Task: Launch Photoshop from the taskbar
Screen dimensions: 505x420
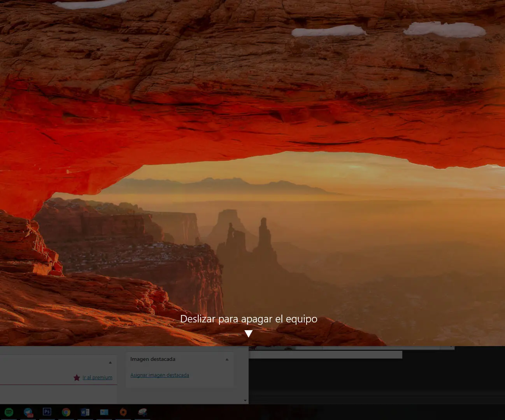Action: (47, 412)
